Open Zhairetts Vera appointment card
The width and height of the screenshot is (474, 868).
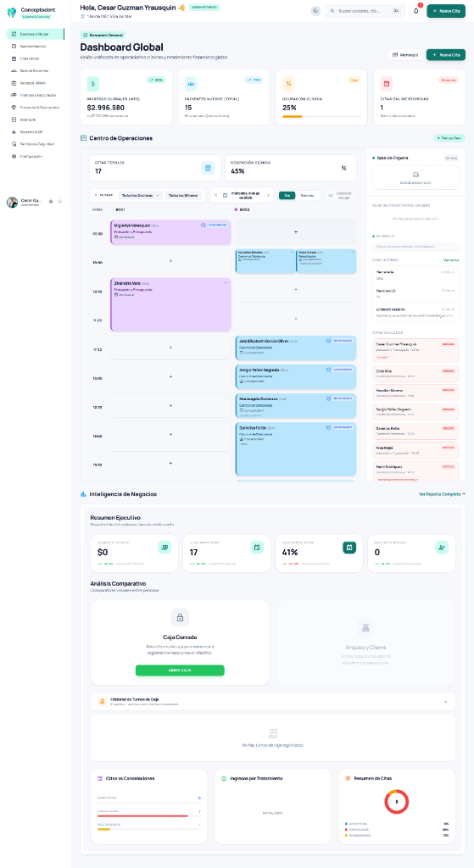(x=170, y=304)
